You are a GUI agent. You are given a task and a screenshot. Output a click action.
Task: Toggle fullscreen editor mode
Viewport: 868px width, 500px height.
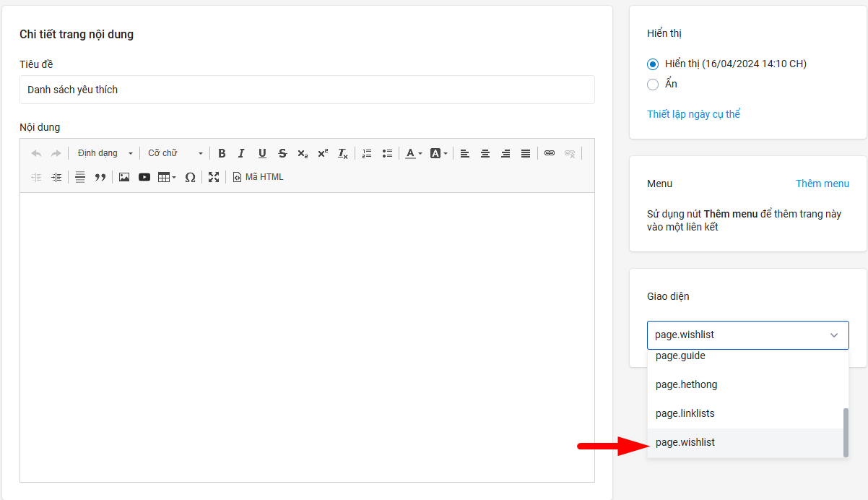[214, 177]
